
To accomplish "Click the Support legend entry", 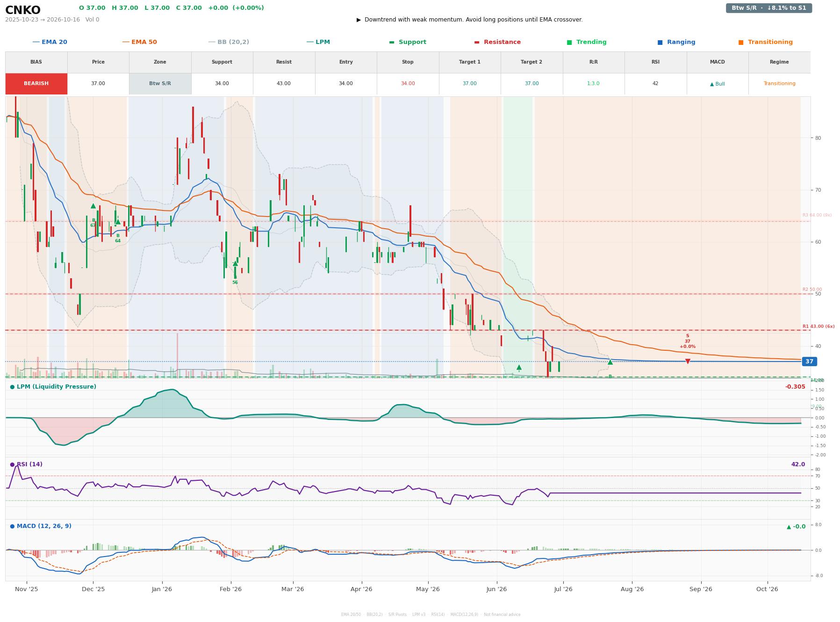I will click(407, 42).
